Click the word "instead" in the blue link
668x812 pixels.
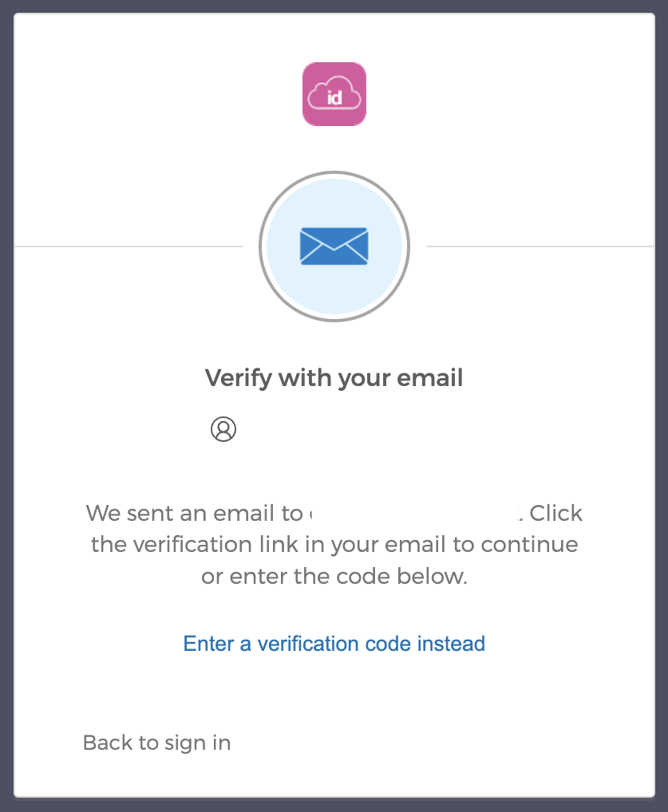[x=452, y=644]
